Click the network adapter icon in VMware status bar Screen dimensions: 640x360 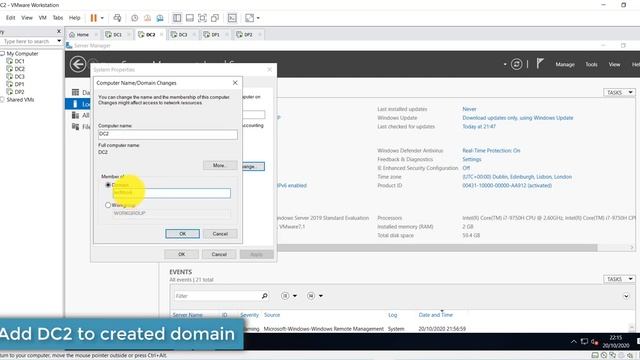[613, 356]
